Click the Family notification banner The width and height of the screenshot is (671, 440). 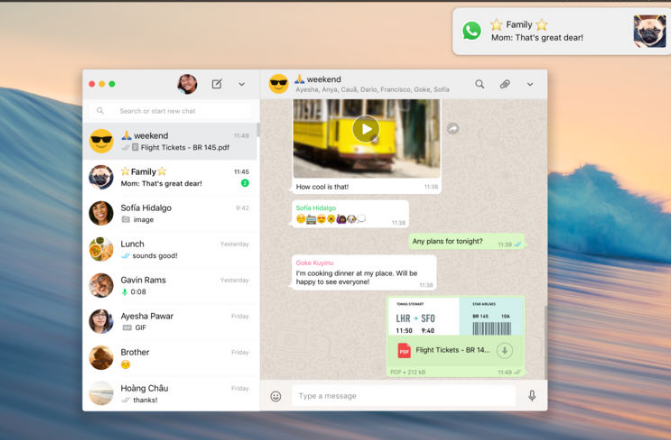[561, 31]
